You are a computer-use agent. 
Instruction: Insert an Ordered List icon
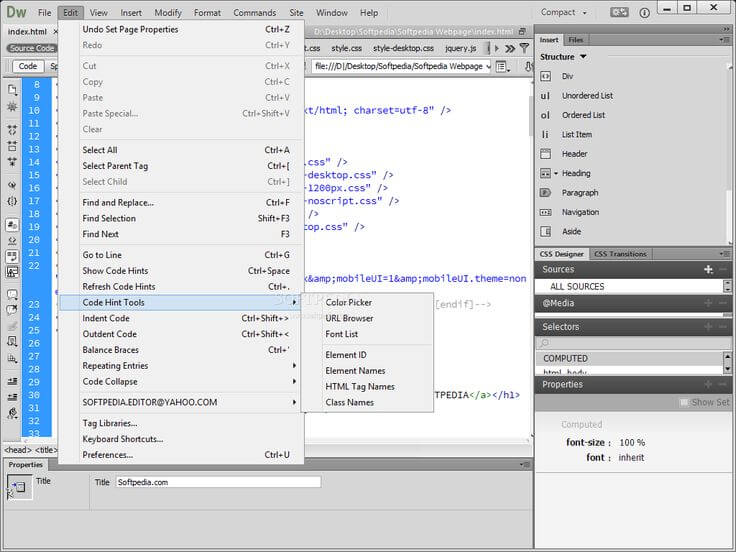point(545,115)
